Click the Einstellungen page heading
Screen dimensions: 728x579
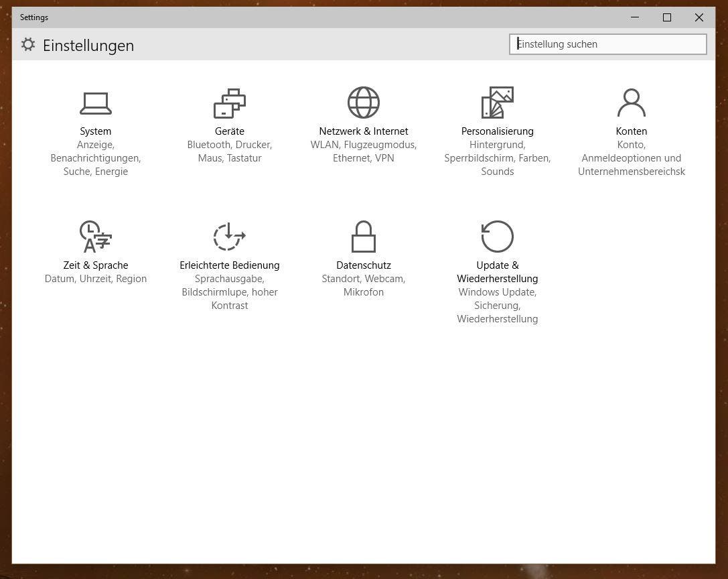click(88, 46)
